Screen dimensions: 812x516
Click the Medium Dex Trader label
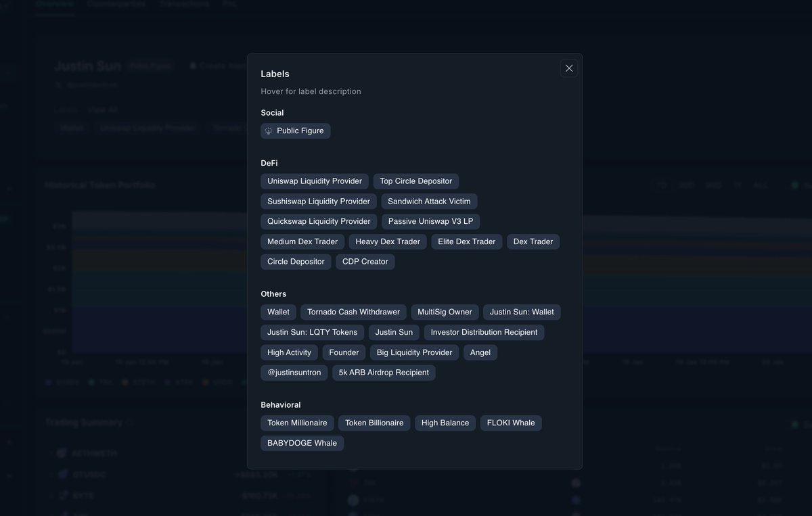pyautogui.click(x=302, y=241)
